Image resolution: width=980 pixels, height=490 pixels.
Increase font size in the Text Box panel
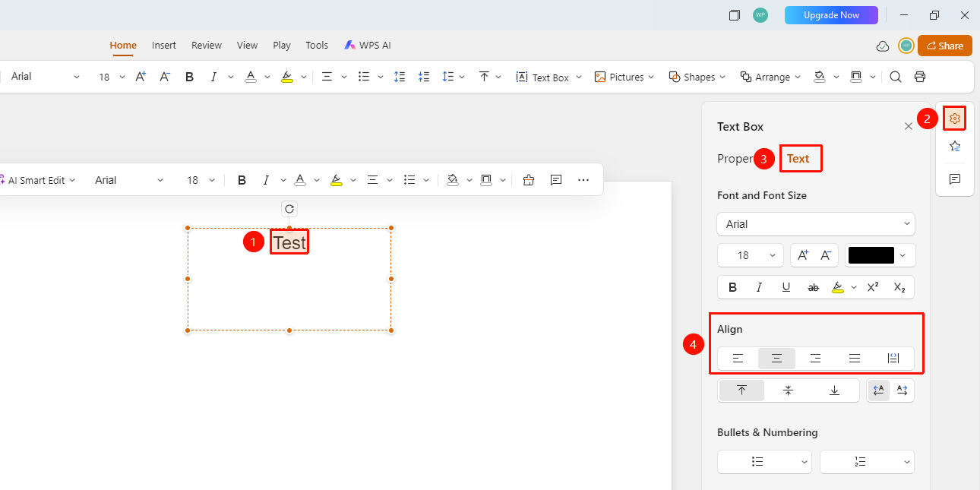coord(803,255)
